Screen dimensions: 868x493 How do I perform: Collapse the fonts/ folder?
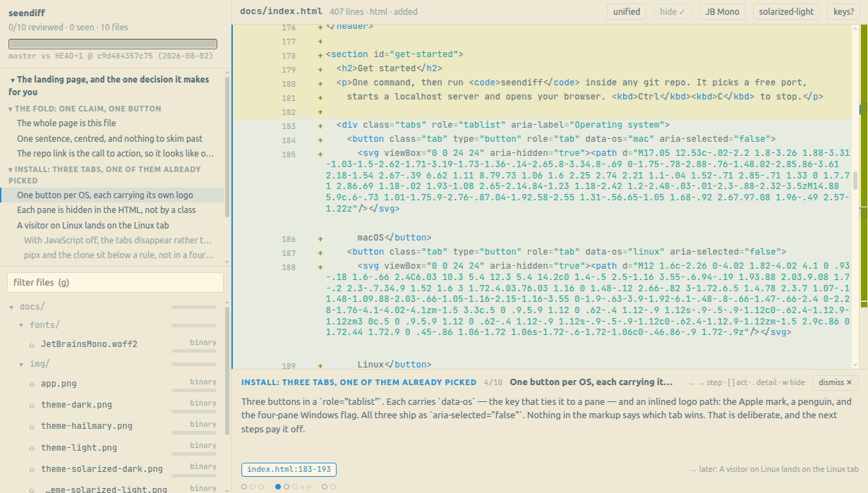click(21, 326)
